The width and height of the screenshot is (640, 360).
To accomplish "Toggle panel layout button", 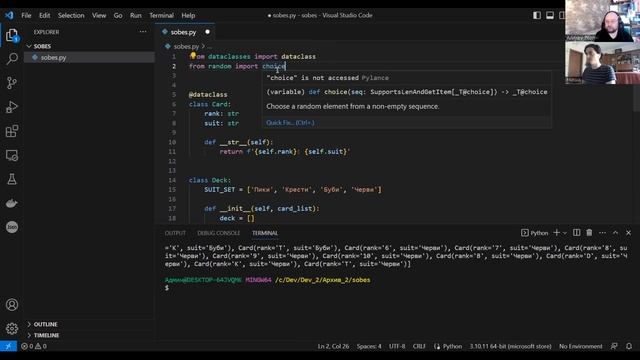I will 550,16.
